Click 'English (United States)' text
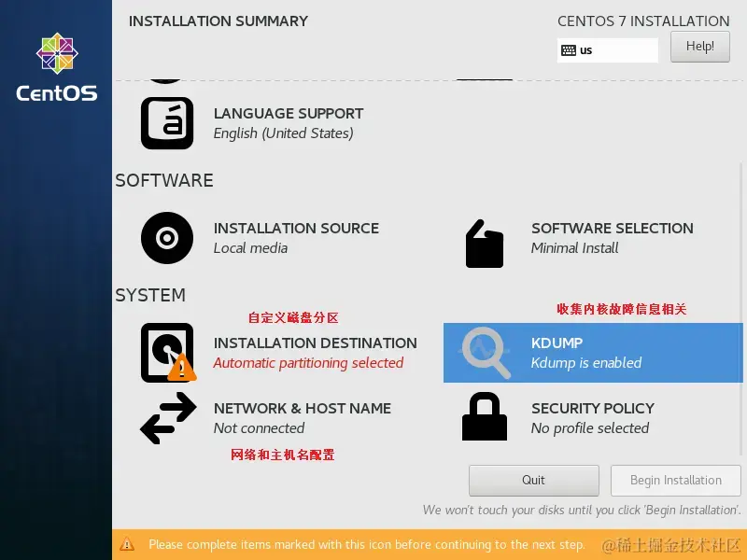The width and height of the screenshot is (747, 560). pyautogui.click(x=284, y=133)
